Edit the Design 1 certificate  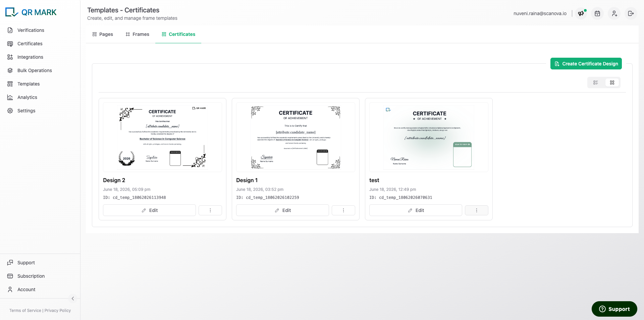pyautogui.click(x=282, y=210)
